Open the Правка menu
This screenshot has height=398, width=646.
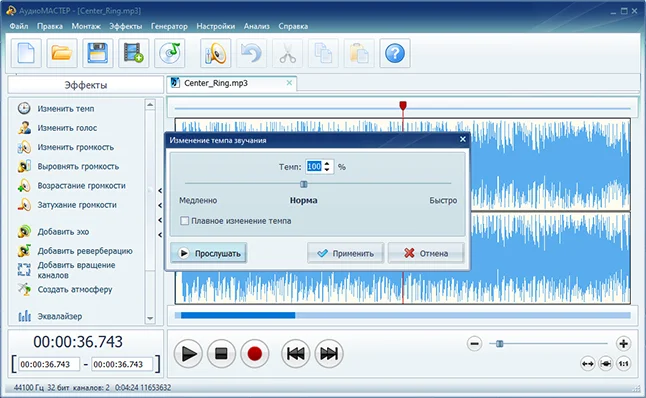(50, 26)
